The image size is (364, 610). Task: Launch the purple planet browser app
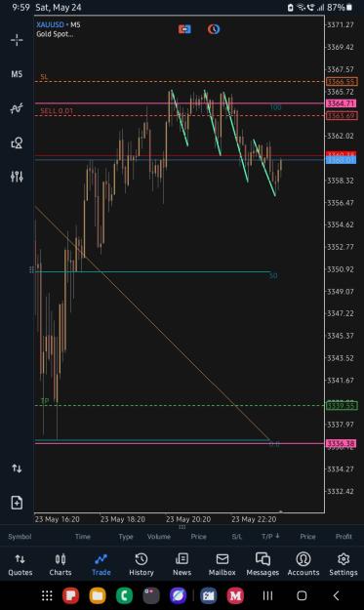pyautogui.click(x=178, y=595)
